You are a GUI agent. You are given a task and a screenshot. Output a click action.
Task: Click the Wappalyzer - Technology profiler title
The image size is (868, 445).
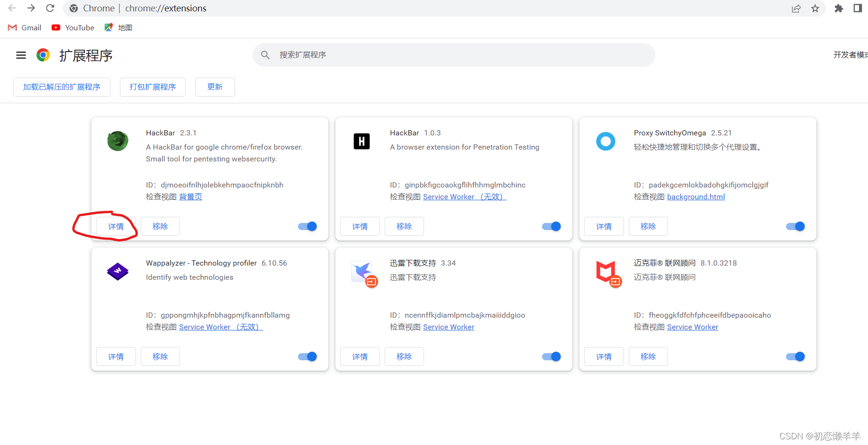pyautogui.click(x=201, y=263)
